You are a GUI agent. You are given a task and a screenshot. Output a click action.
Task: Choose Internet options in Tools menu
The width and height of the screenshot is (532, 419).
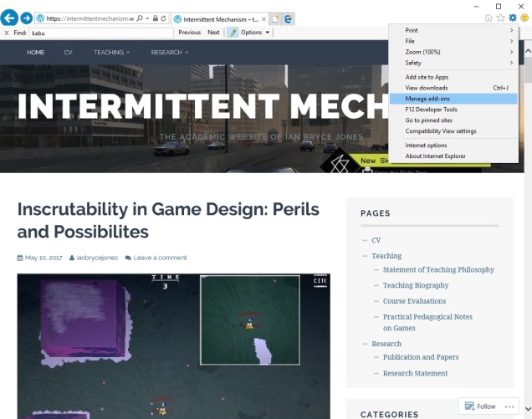point(426,146)
